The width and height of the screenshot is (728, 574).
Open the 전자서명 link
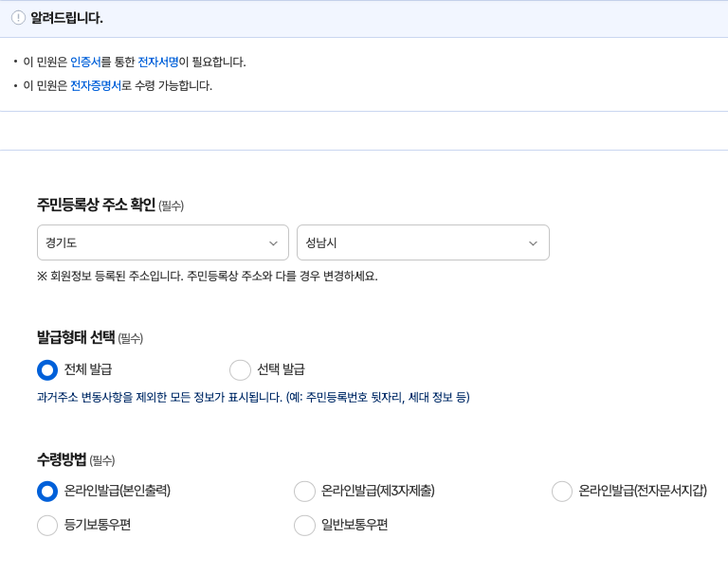click(158, 62)
